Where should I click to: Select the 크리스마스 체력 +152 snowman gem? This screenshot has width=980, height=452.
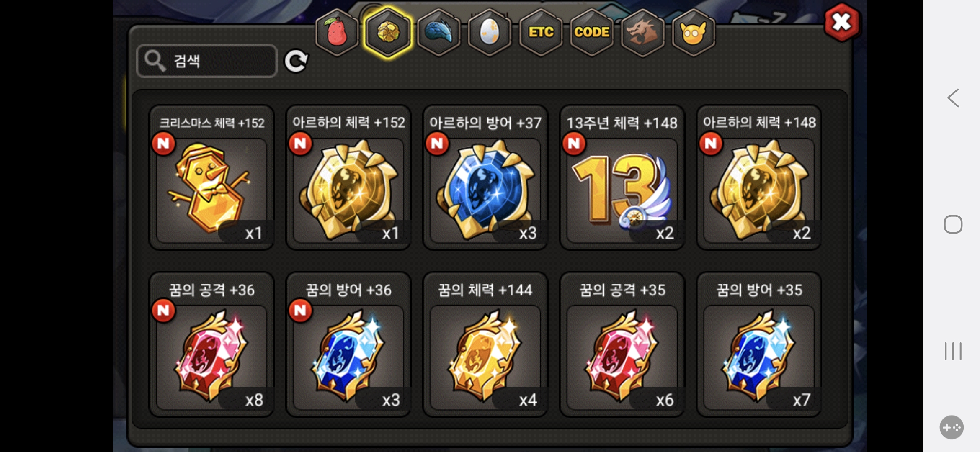pos(212,177)
